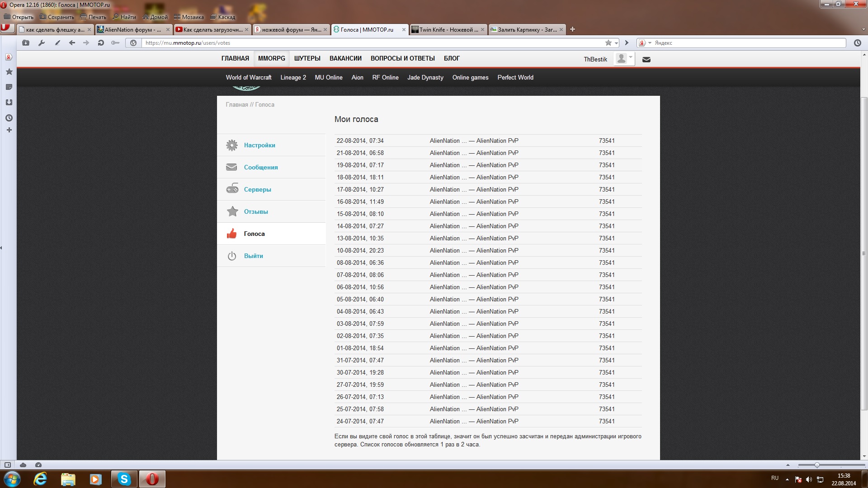
Task: Open the ВАКАНСИИ menu item
Action: pyautogui.click(x=345, y=58)
